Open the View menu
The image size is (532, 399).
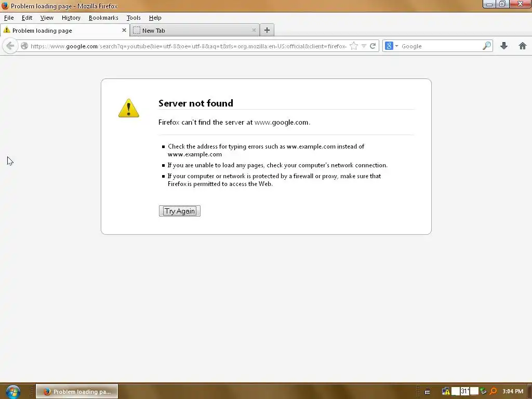[47, 18]
